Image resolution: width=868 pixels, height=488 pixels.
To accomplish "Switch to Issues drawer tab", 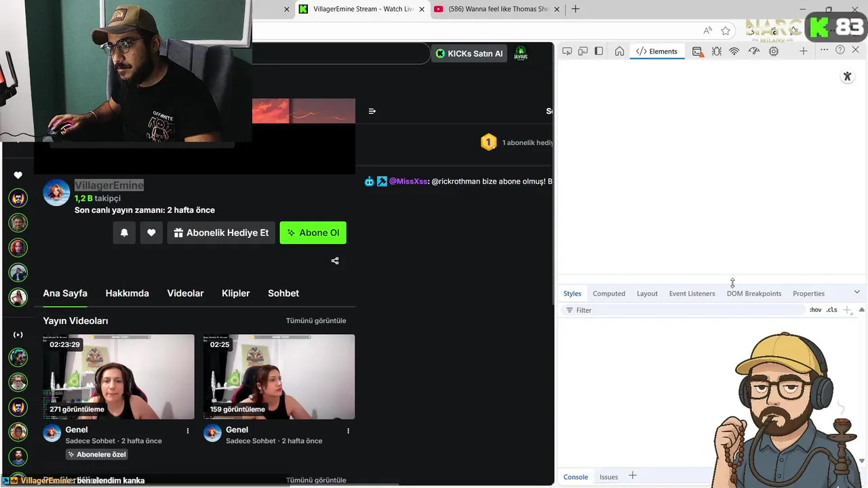I will tap(608, 476).
